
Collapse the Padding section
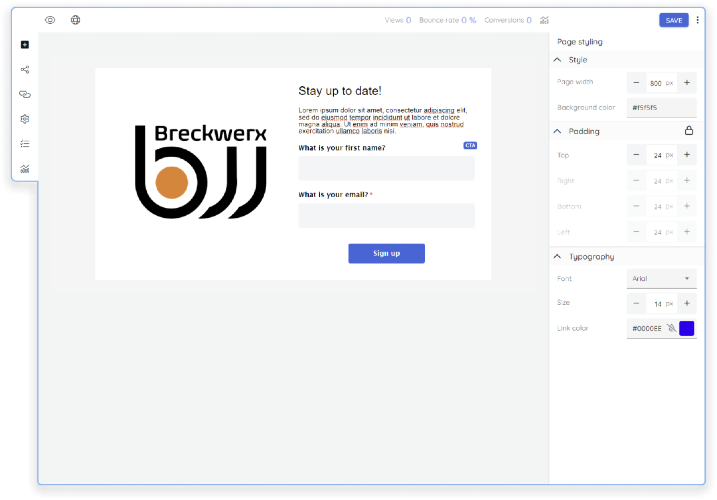click(557, 131)
